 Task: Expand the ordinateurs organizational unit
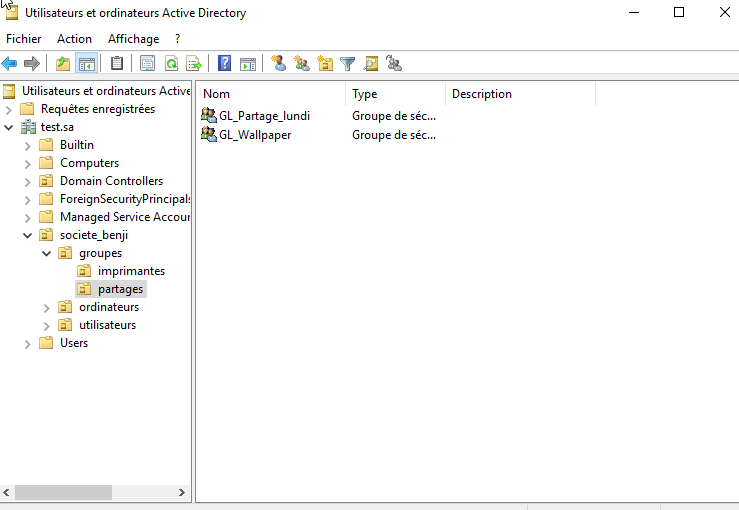[x=46, y=307]
